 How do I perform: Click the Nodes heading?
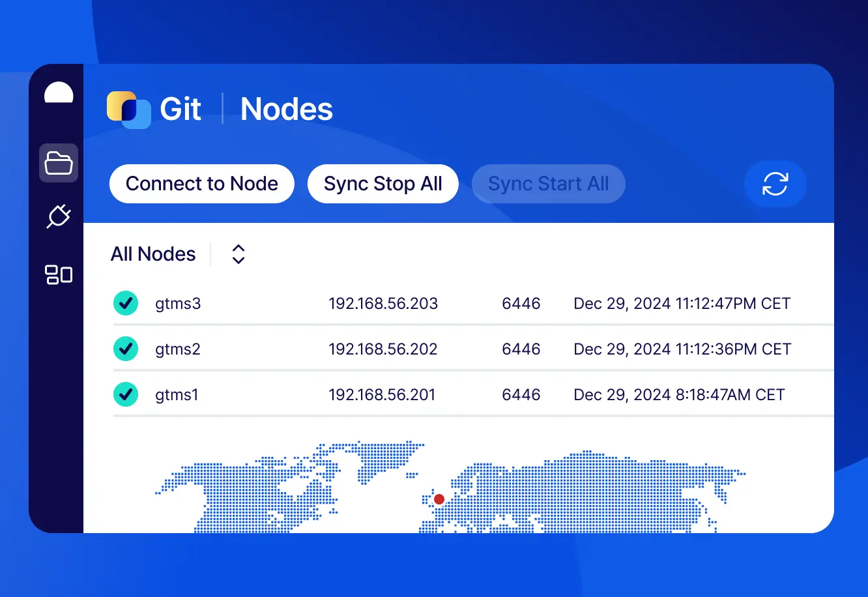[x=287, y=109]
